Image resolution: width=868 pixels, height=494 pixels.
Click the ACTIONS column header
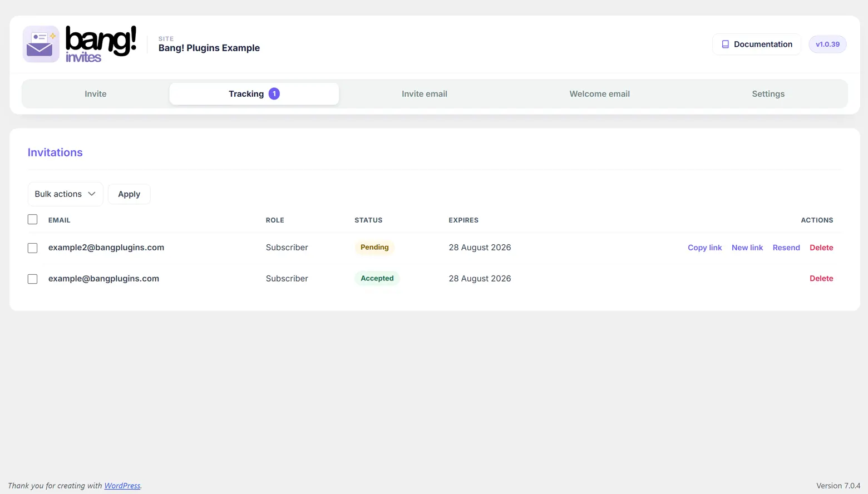[817, 220]
